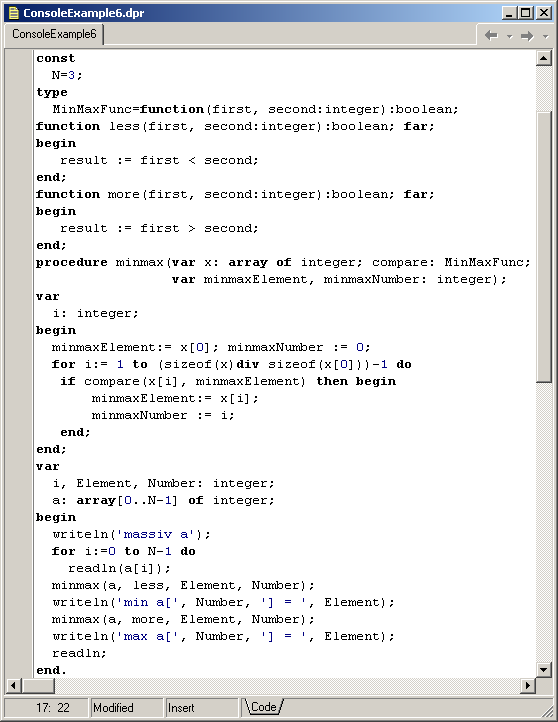Click the vertical scrollbar thumb
Screen dimensions: 558x722
point(544,247)
